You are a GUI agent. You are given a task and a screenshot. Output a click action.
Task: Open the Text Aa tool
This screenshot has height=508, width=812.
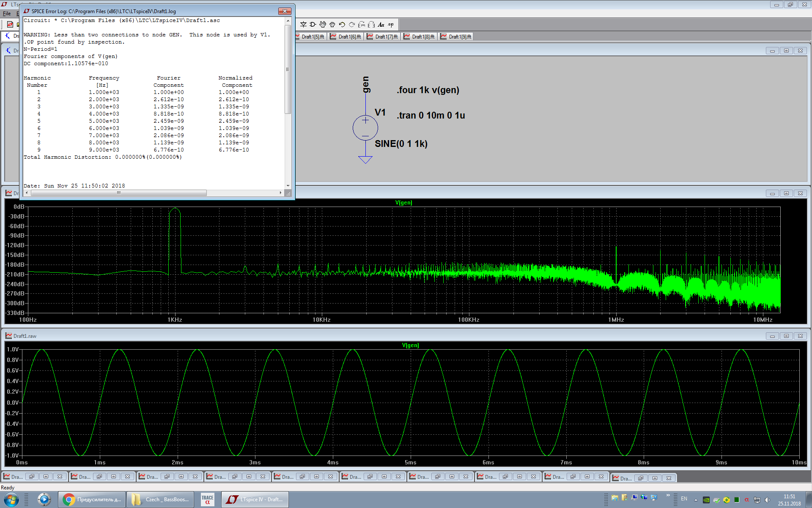[381, 25]
